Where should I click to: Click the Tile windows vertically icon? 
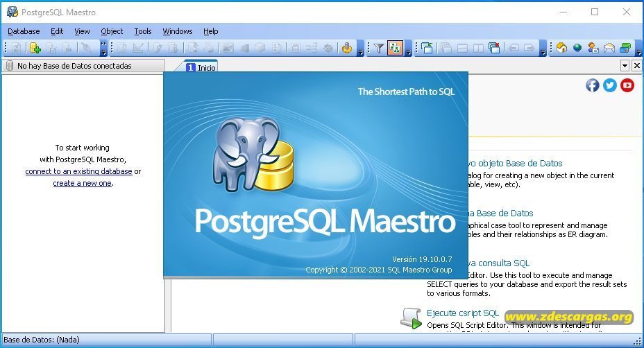point(478,48)
